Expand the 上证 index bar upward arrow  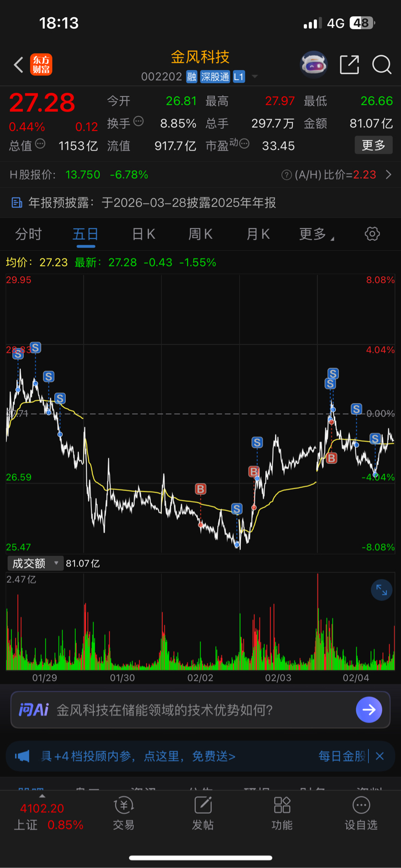coord(42,796)
